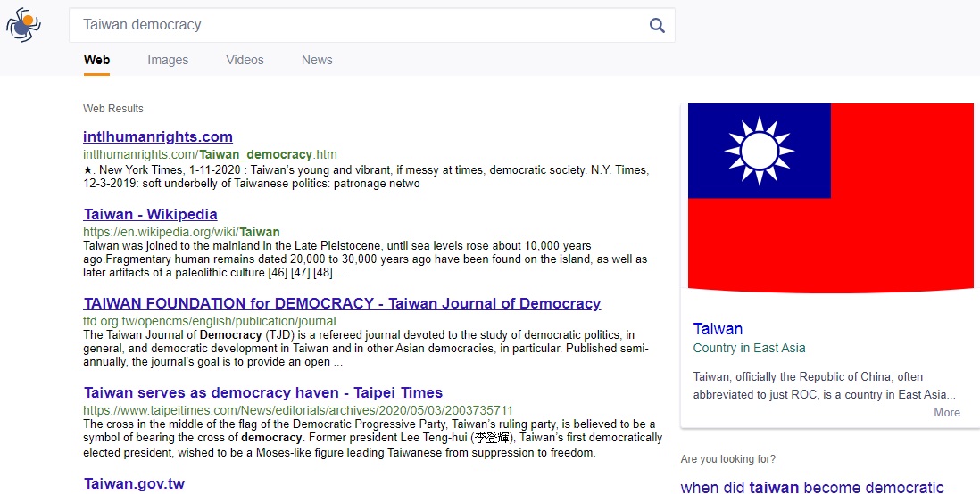The height and width of the screenshot is (494, 980).
Task: Open the intlhumanrights.com result title
Action: tap(158, 136)
